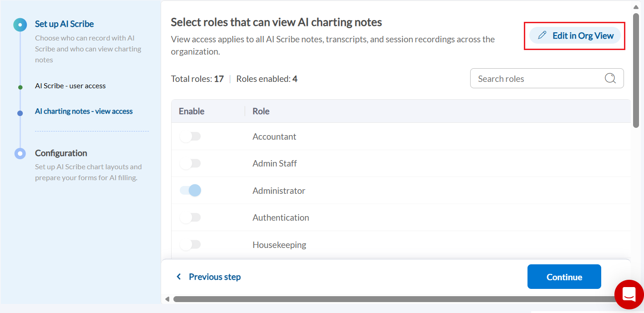Disable the Administrator role toggle
Image resolution: width=644 pixels, height=313 pixels.
point(190,190)
